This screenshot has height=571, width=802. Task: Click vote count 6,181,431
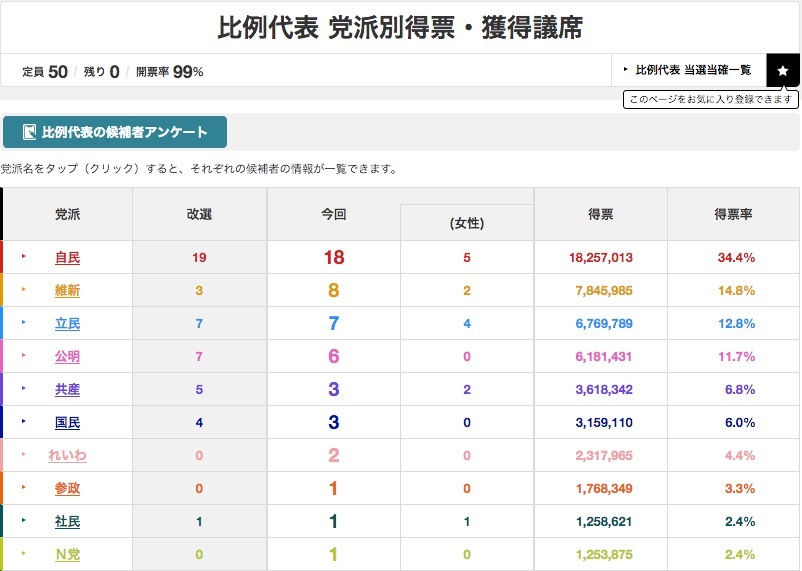(x=604, y=357)
